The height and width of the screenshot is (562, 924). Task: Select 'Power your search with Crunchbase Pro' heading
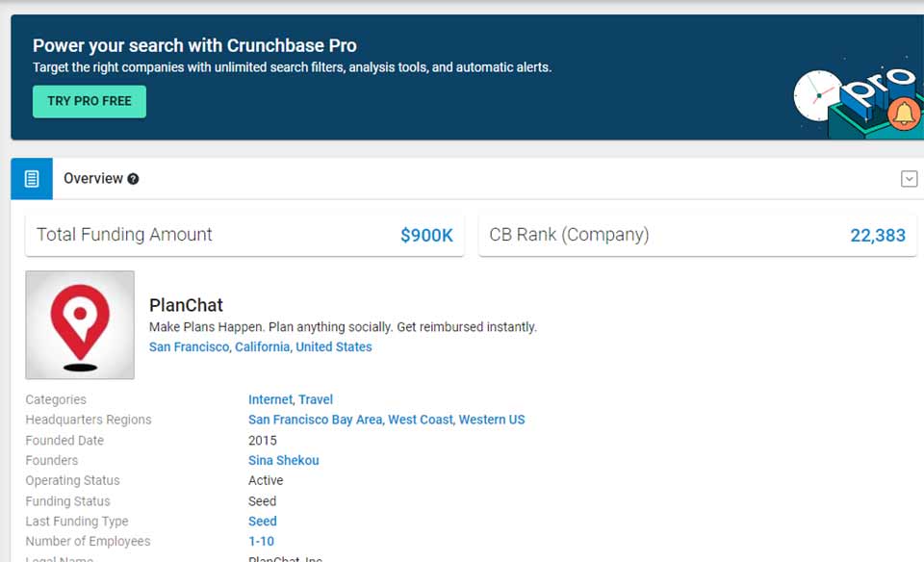coord(194,45)
